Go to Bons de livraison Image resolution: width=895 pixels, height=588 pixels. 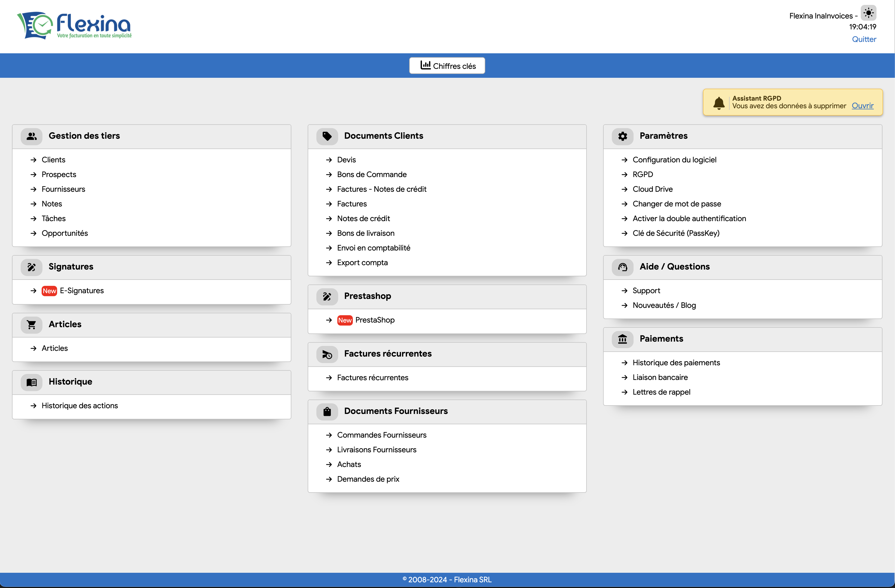pos(366,233)
